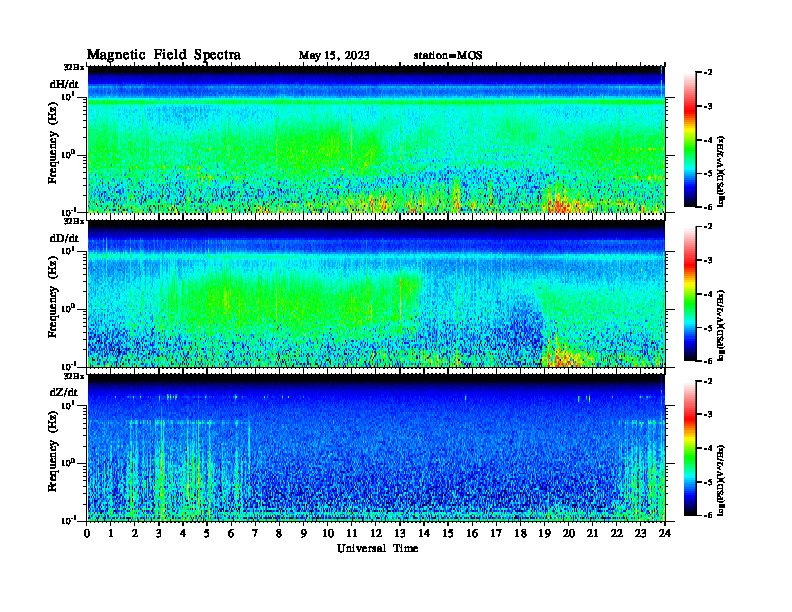792x612 pixels.
Task: Click the "-3" value on dZ/dt color bar
Action: pyautogui.click(x=708, y=414)
